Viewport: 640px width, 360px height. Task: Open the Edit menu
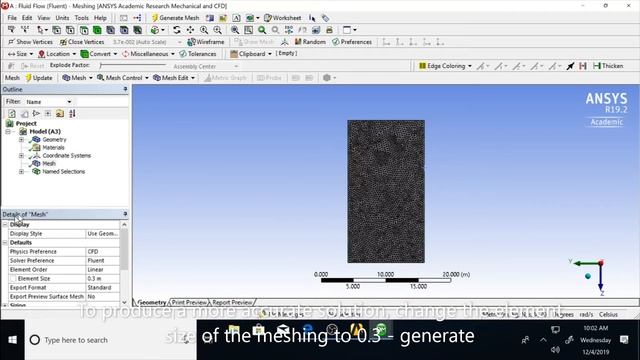tap(27, 18)
